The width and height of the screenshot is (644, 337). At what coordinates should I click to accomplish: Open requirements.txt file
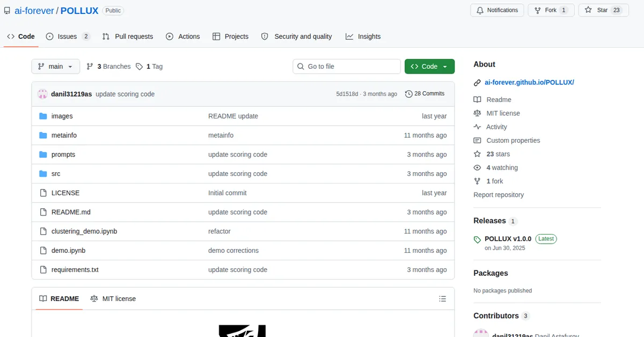(75, 270)
